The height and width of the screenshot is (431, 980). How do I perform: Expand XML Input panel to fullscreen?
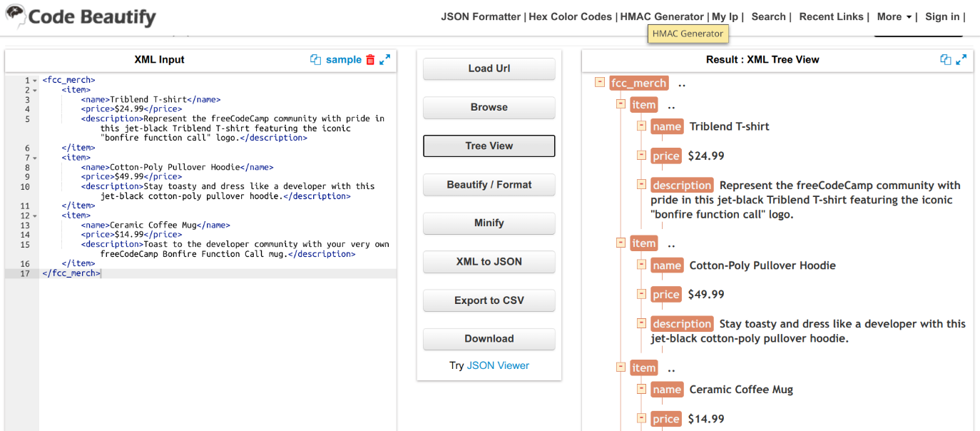click(x=385, y=60)
